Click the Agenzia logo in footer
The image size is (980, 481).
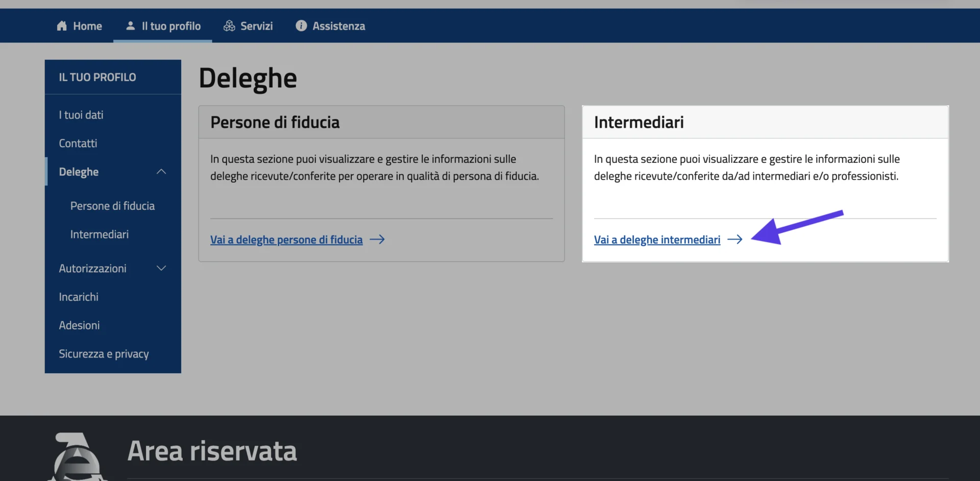pyautogui.click(x=78, y=457)
